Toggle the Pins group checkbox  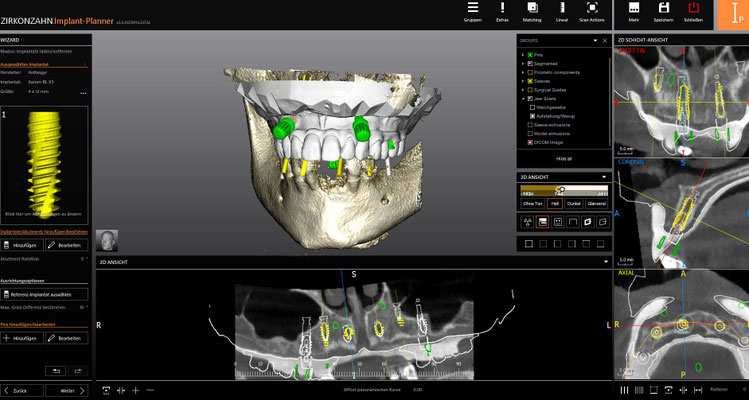(x=530, y=55)
